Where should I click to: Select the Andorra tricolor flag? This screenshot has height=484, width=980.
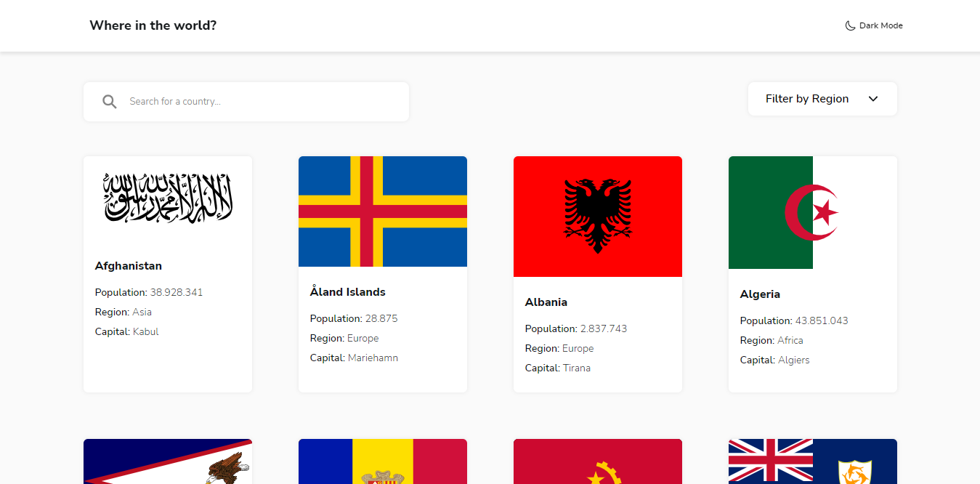(383, 461)
